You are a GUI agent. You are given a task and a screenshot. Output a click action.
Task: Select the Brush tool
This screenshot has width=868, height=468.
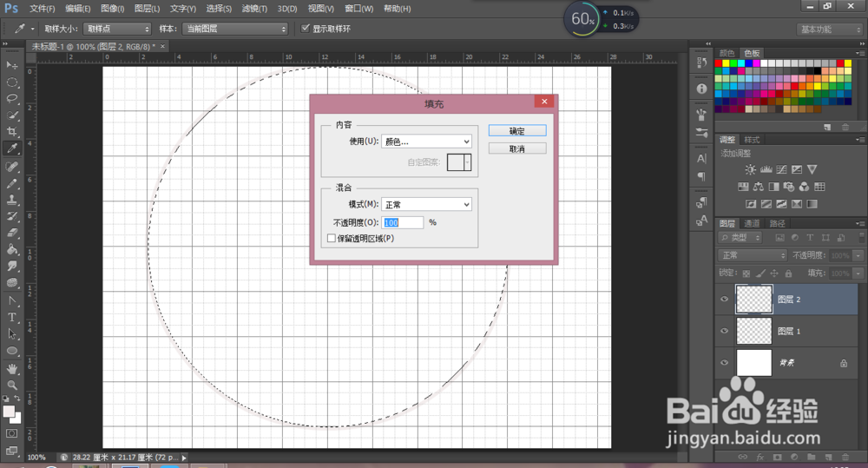pos(11,183)
